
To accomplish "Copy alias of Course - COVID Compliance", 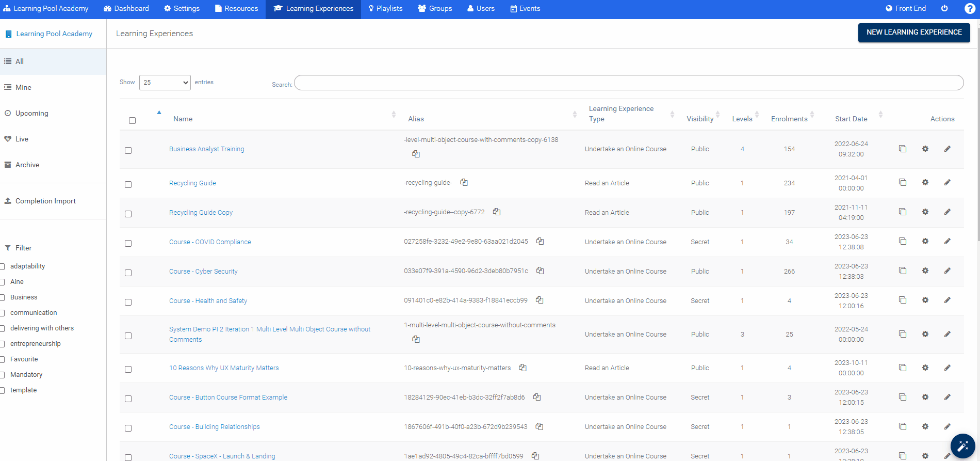I will pos(540,241).
